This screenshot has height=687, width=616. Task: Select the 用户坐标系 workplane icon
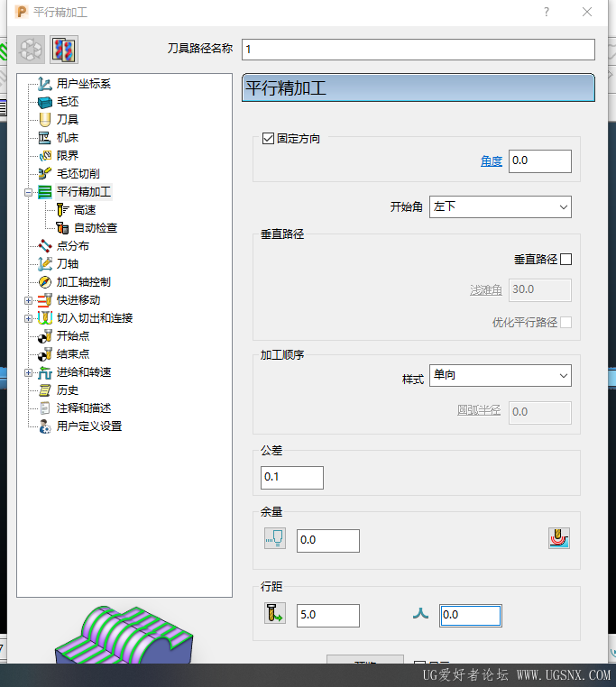[45, 83]
